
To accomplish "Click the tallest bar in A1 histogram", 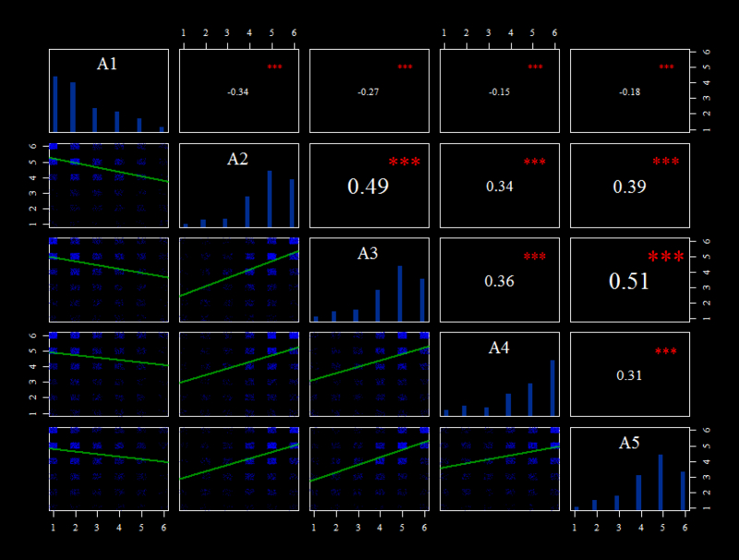I will pyautogui.click(x=55, y=104).
